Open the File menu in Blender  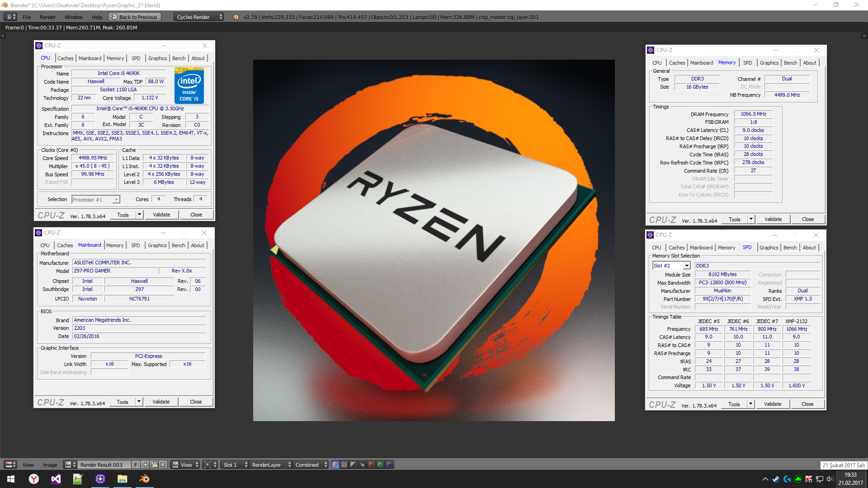(x=27, y=17)
